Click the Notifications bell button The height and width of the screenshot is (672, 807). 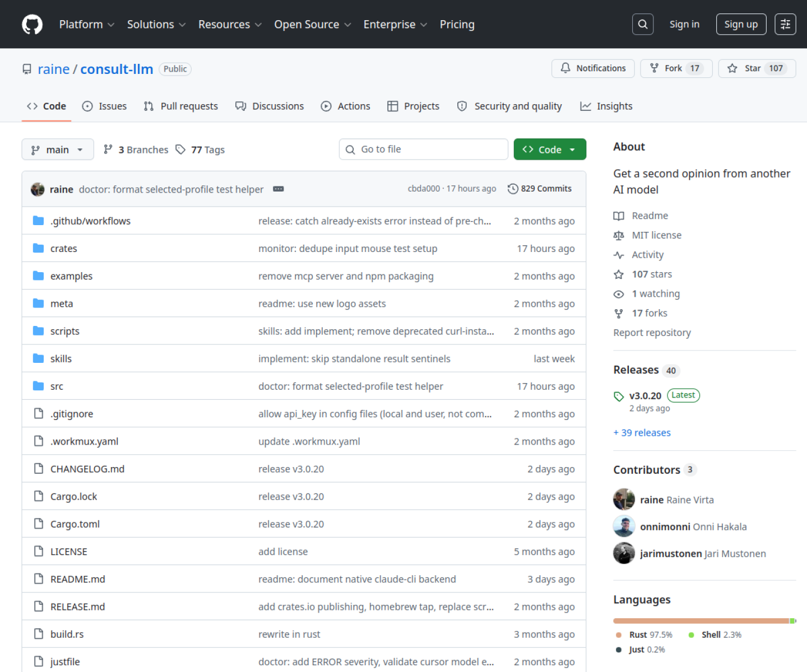coord(593,68)
